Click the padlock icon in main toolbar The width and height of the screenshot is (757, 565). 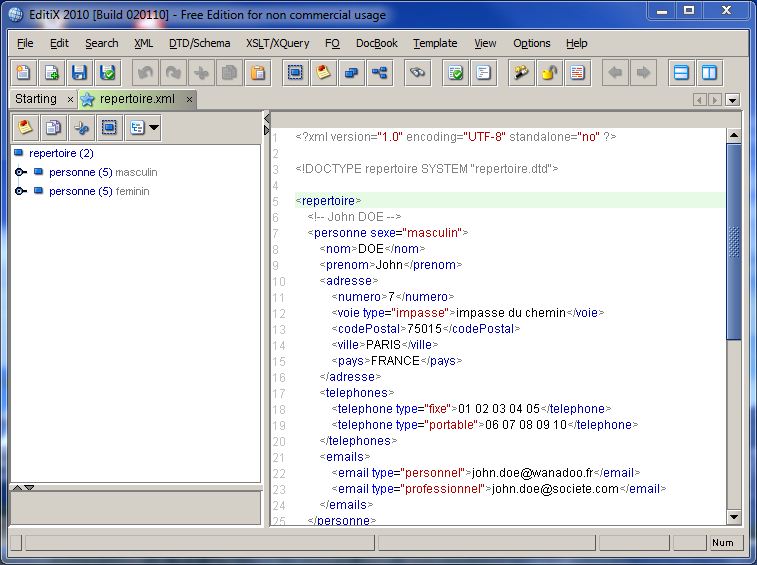(549, 73)
